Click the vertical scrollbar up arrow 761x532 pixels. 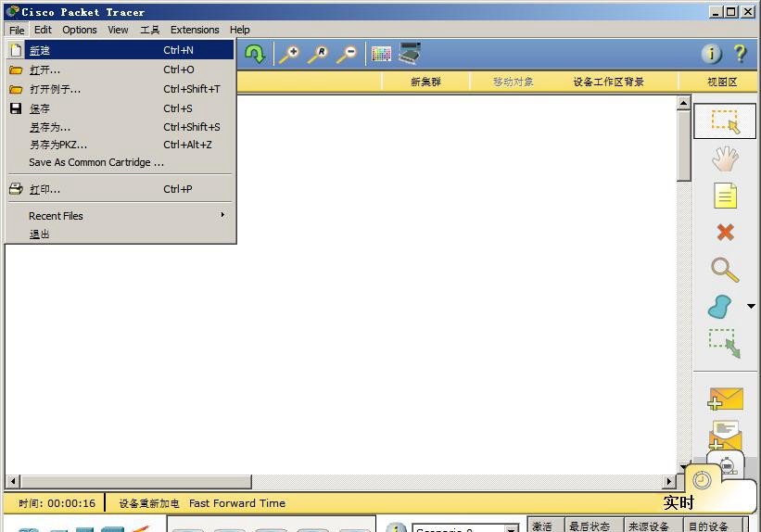[x=683, y=103]
